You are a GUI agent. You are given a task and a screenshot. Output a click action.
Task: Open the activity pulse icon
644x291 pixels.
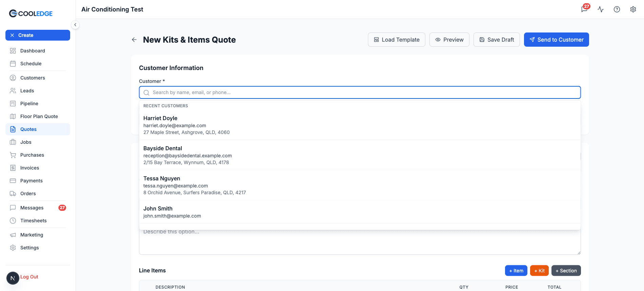tap(601, 9)
